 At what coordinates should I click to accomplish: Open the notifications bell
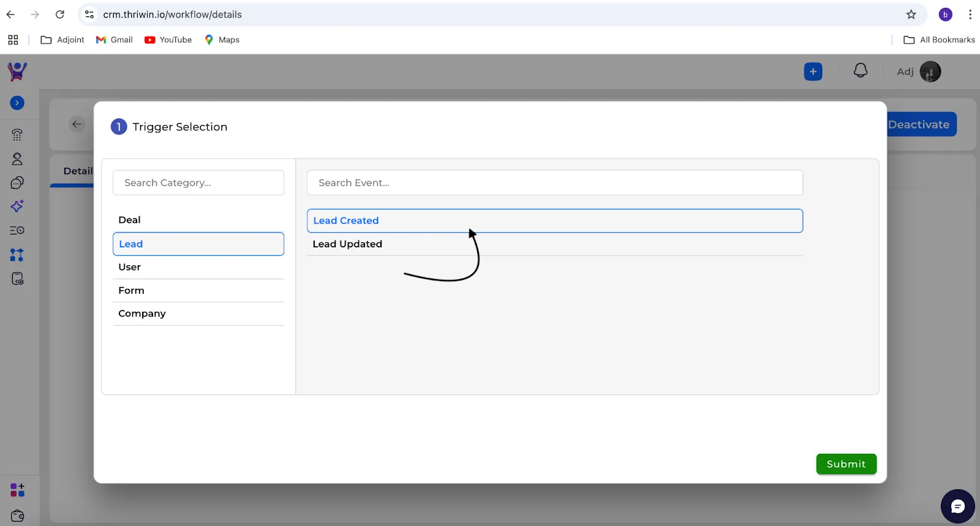(861, 71)
